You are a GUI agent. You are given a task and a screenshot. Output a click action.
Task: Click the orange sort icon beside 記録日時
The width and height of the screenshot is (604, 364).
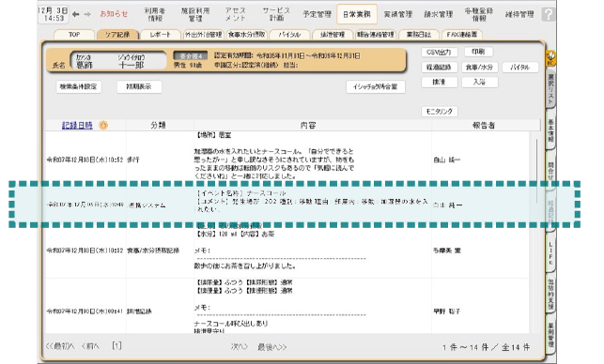click(x=103, y=125)
